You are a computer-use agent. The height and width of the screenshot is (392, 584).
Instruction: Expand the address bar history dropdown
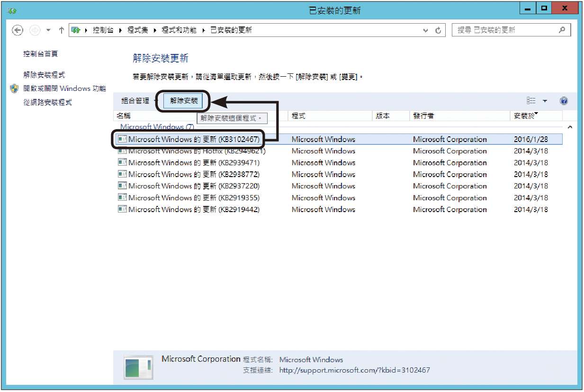[x=425, y=30]
